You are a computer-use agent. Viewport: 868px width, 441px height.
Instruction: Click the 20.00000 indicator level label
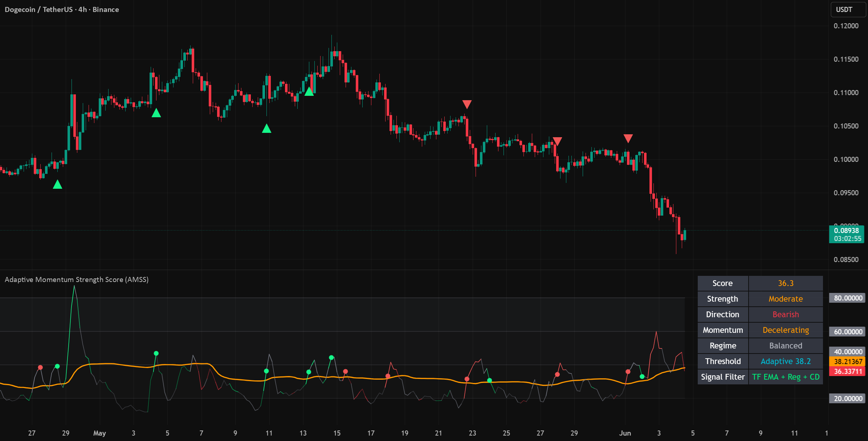[x=848, y=399]
